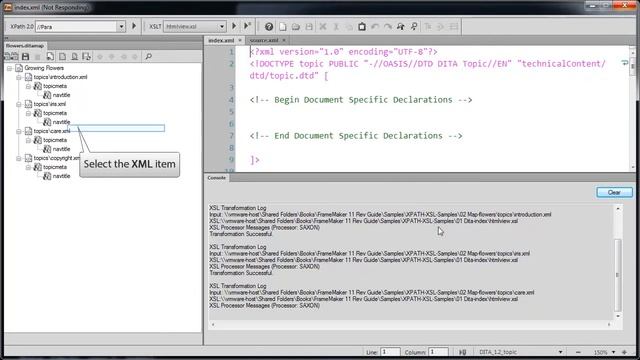Click the status bar icon beside Column field
The image size is (640, 360).
[462, 352]
